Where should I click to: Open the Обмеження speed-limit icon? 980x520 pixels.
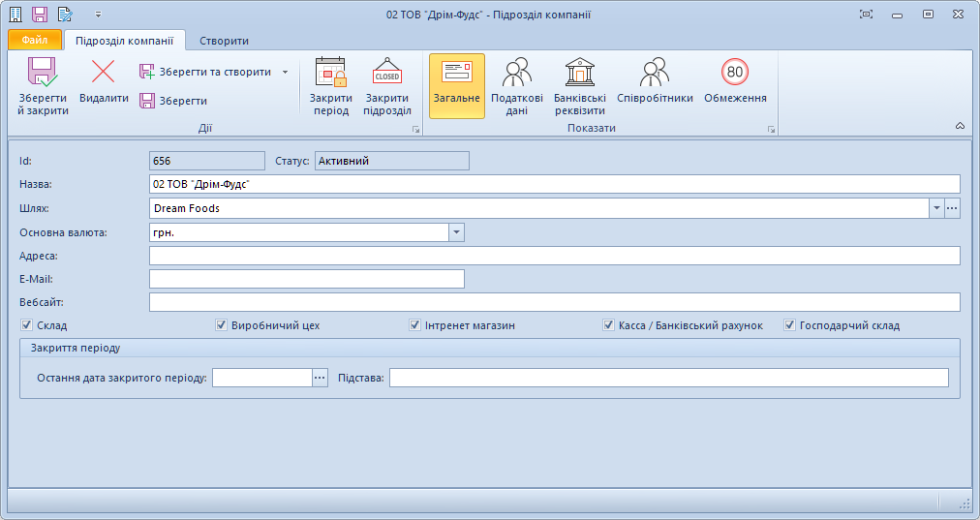(x=735, y=72)
